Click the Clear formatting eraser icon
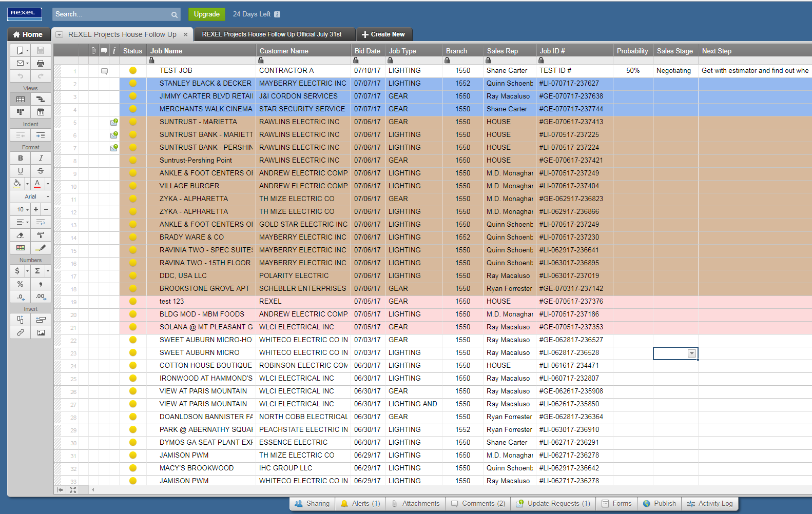Viewport: 812px width, 514px height. [20, 235]
